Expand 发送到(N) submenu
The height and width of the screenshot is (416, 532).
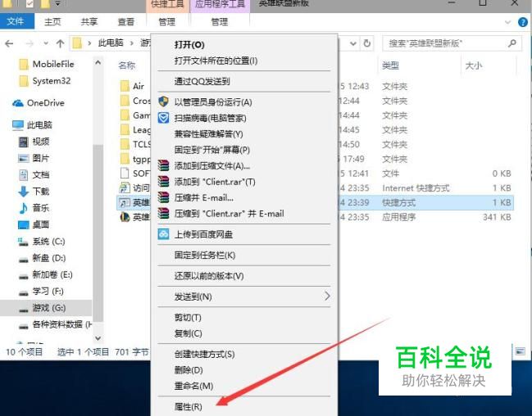click(244, 296)
